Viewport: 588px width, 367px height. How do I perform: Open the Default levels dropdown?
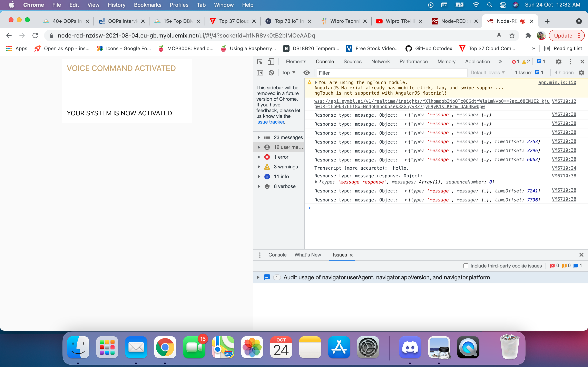pyautogui.click(x=487, y=73)
